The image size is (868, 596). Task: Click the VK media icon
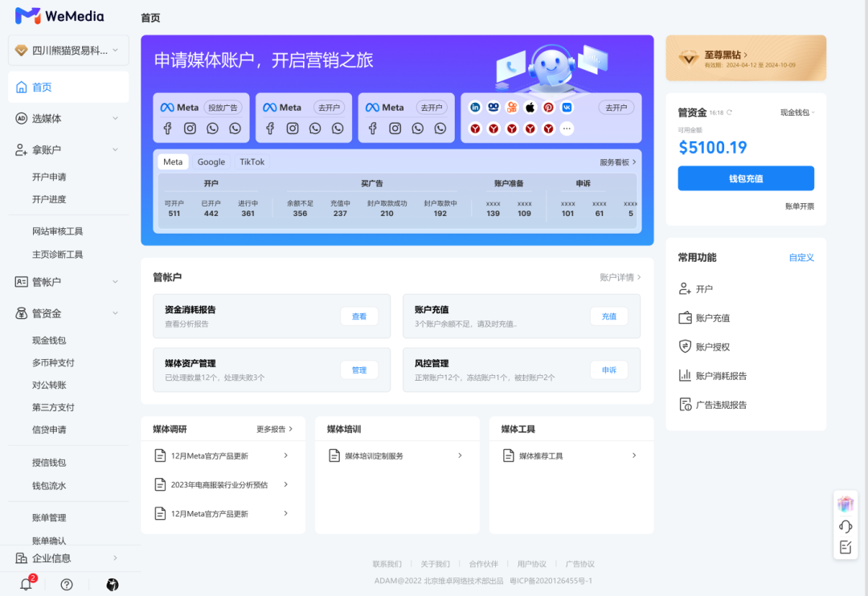click(x=567, y=108)
